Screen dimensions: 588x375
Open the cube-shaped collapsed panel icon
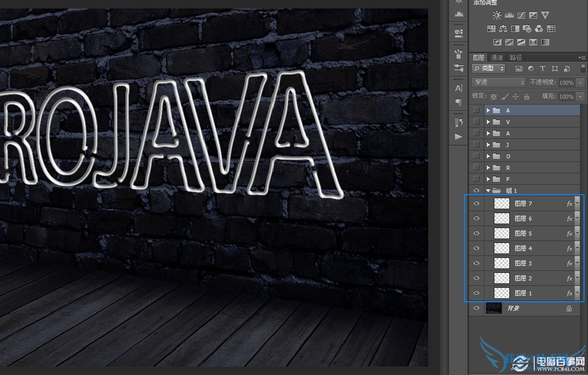[x=459, y=33]
